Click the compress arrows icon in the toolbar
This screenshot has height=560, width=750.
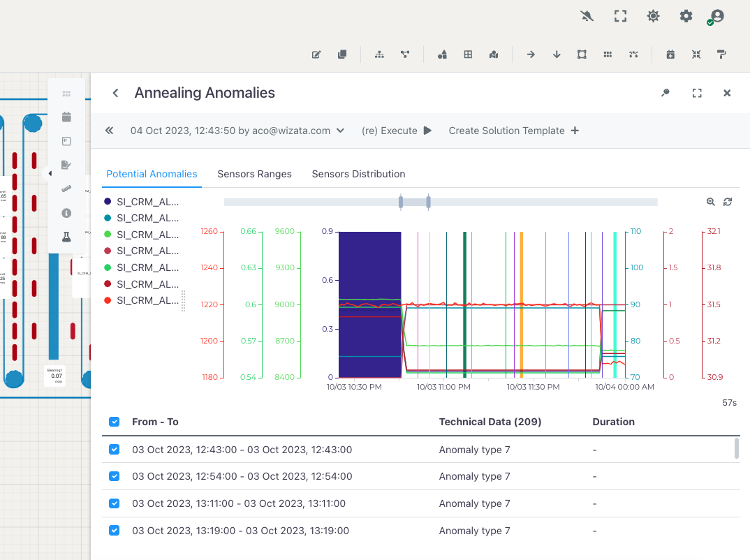696,54
